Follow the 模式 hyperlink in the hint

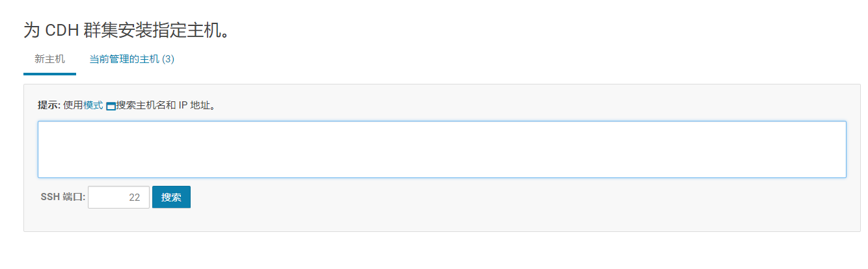pos(93,105)
